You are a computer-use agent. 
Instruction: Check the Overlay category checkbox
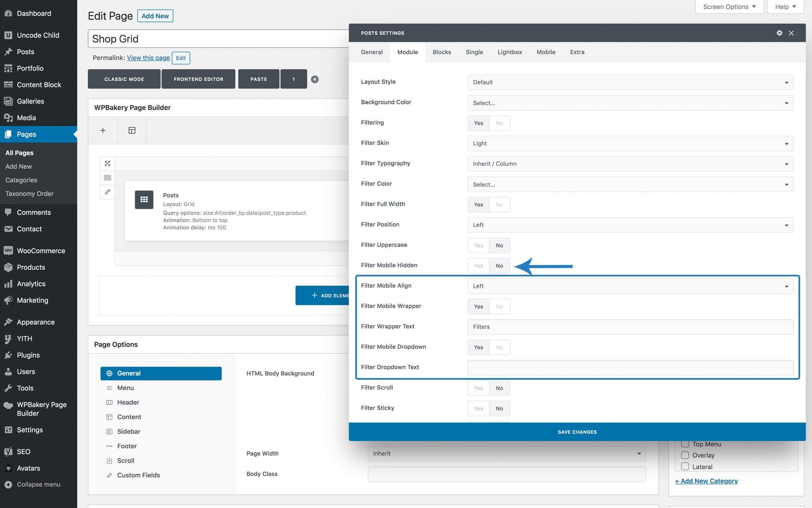coord(685,455)
